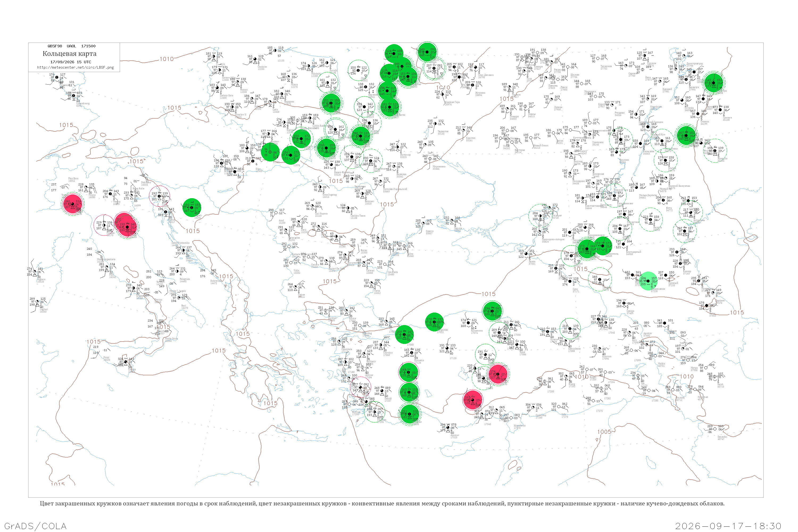
Task: Select the red marker at Konya station
Action: (x=473, y=400)
